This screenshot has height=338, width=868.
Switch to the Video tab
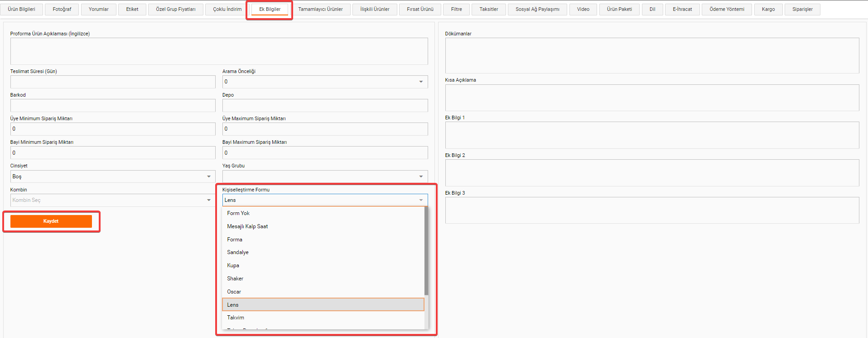point(583,9)
